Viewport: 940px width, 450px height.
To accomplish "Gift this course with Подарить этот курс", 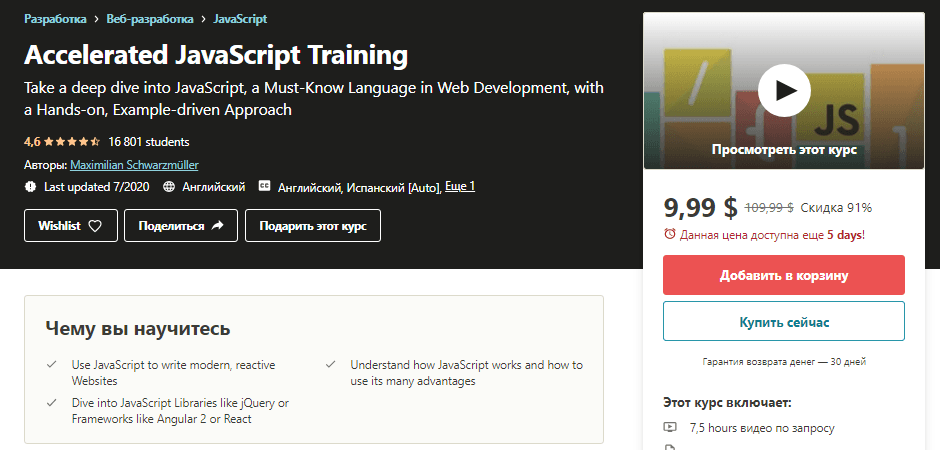I will point(313,226).
